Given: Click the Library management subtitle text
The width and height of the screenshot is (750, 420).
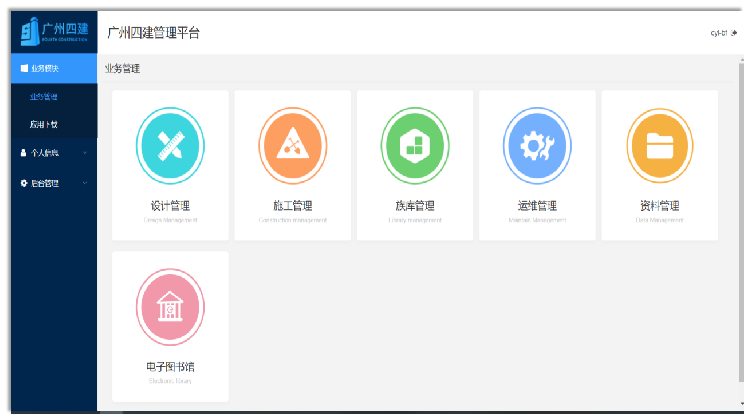Looking at the screenshot, I should click(415, 220).
